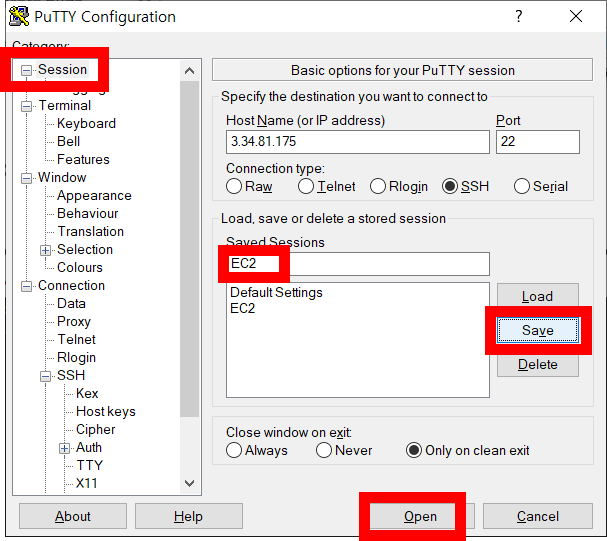Open the Session category
The height and width of the screenshot is (541, 607).
62,70
